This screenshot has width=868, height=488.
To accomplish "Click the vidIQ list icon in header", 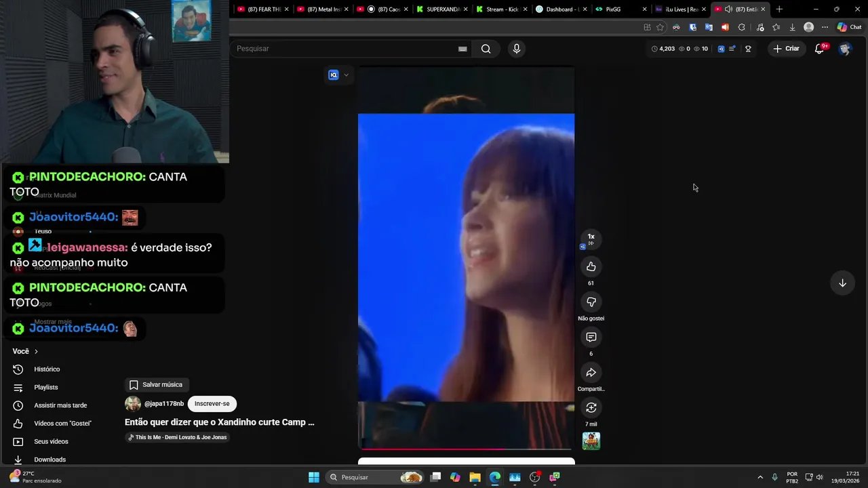I will tap(732, 49).
